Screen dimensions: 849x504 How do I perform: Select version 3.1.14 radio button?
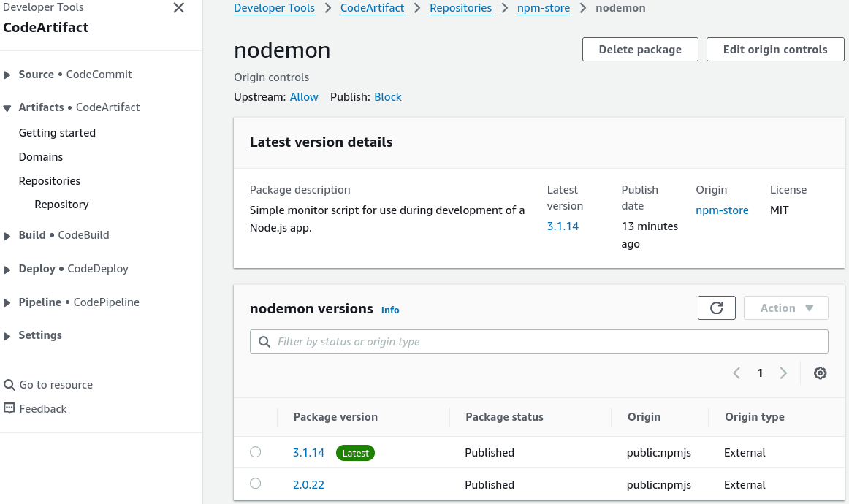(x=256, y=452)
